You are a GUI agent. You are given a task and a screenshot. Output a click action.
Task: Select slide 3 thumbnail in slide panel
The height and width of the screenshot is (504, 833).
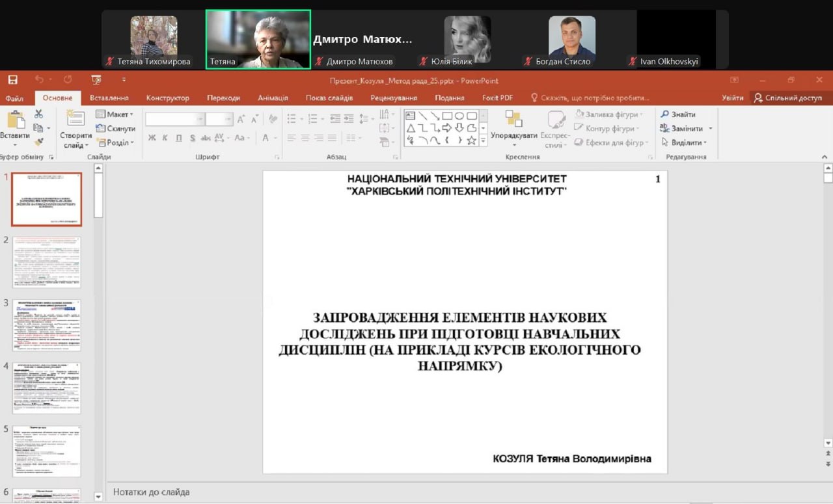pos(47,325)
